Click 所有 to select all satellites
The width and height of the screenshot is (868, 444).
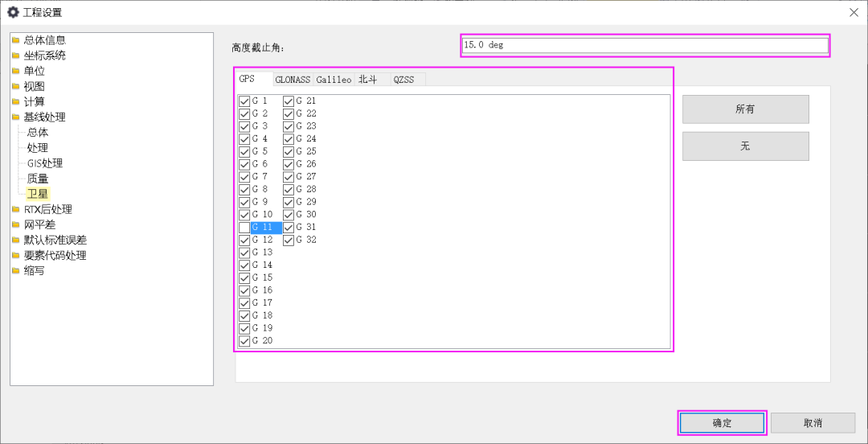tap(746, 109)
